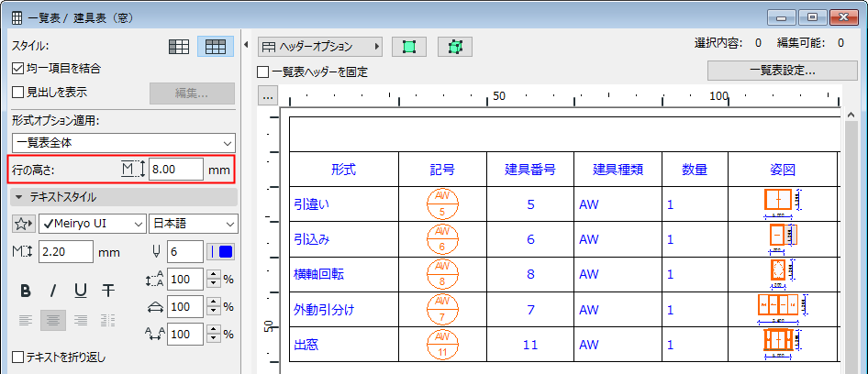Image resolution: width=868 pixels, height=374 pixels.
Task: Open 形式オプション適用 dropdown 一覧表全体
Action: click(x=124, y=143)
